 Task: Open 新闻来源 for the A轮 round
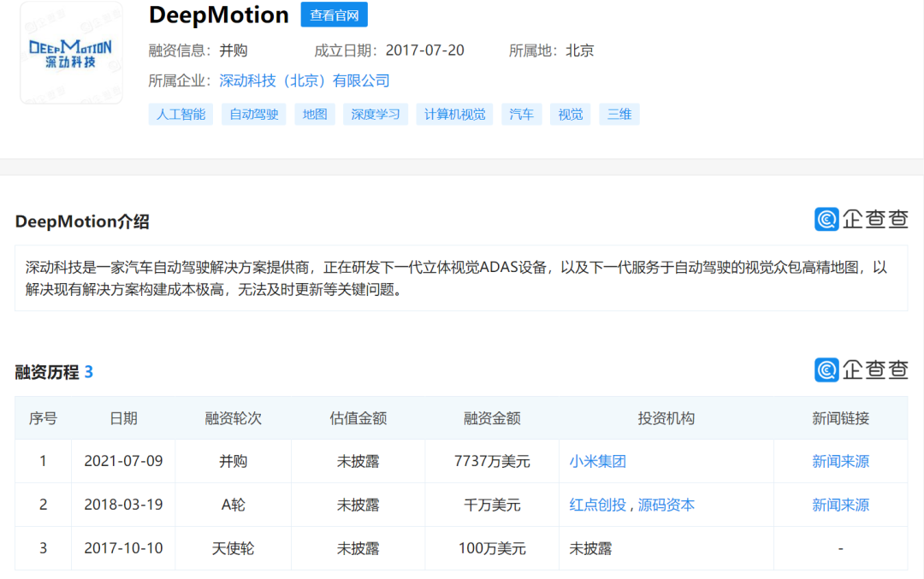click(840, 505)
